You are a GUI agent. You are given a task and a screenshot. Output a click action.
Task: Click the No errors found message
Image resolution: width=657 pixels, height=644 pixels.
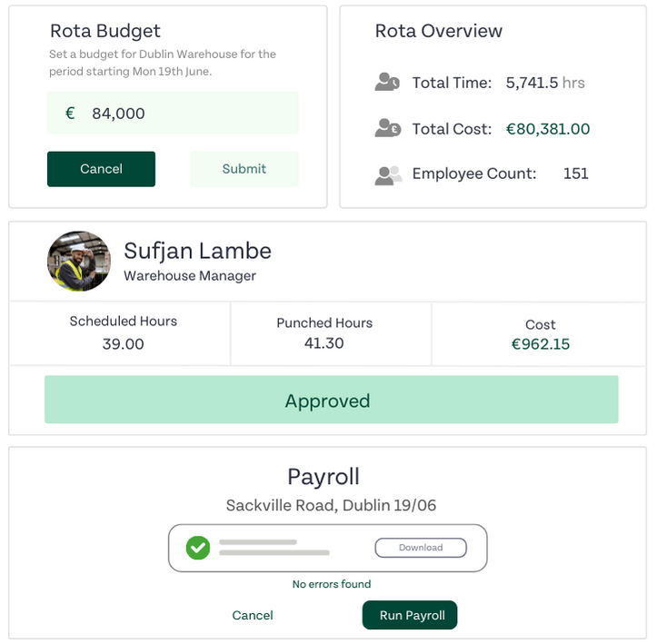[331, 584]
